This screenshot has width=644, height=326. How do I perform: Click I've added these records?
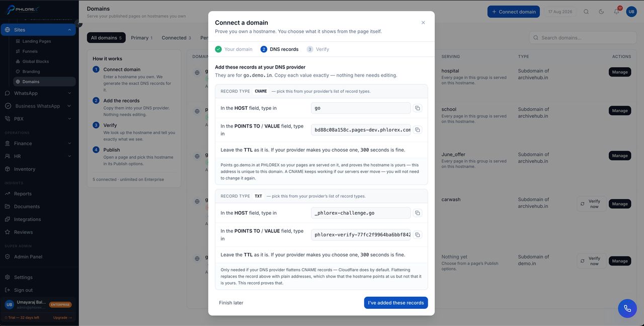pos(396,303)
